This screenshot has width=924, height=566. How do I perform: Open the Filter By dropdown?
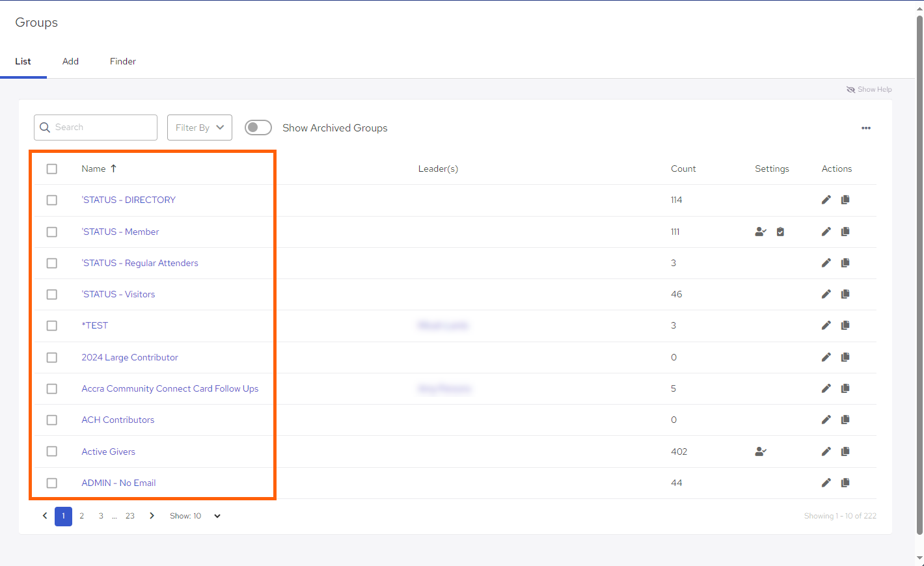(199, 128)
